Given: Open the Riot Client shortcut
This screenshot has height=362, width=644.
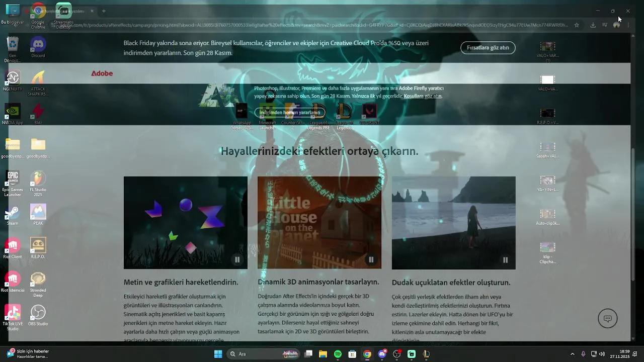Looking at the screenshot, I should 13,248.
